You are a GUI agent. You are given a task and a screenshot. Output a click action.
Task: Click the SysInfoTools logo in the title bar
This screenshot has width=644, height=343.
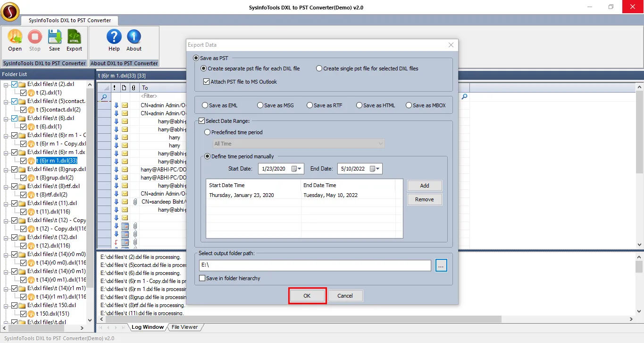tap(10, 12)
